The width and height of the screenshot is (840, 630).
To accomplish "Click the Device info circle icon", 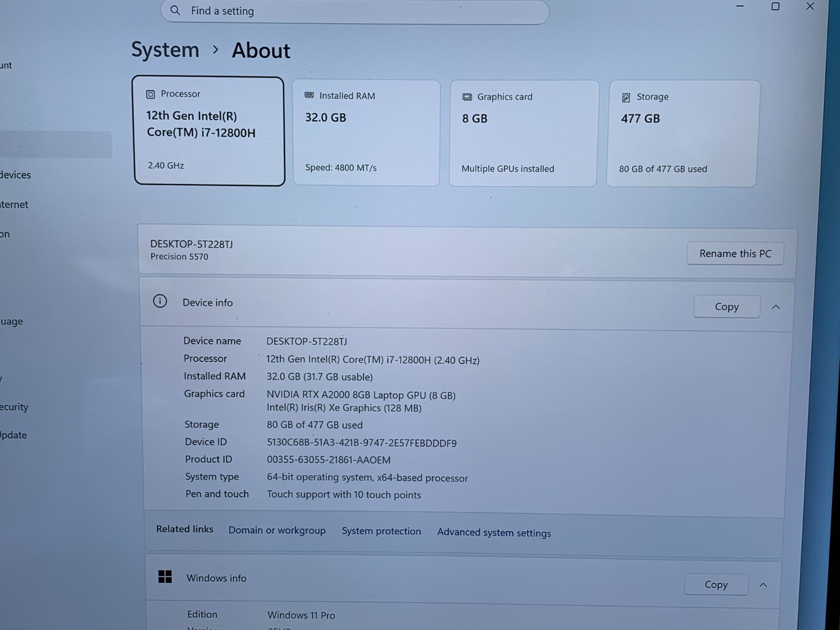I will tap(160, 301).
